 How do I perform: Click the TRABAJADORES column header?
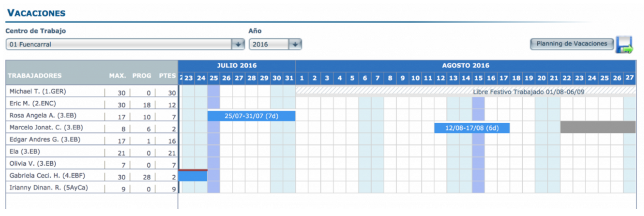(x=35, y=76)
